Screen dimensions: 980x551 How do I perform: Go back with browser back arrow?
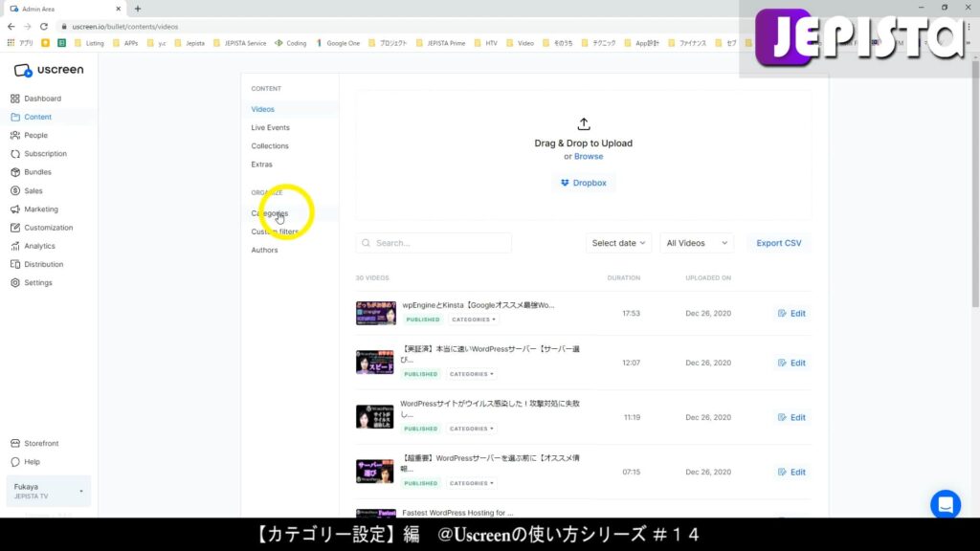click(x=11, y=27)
